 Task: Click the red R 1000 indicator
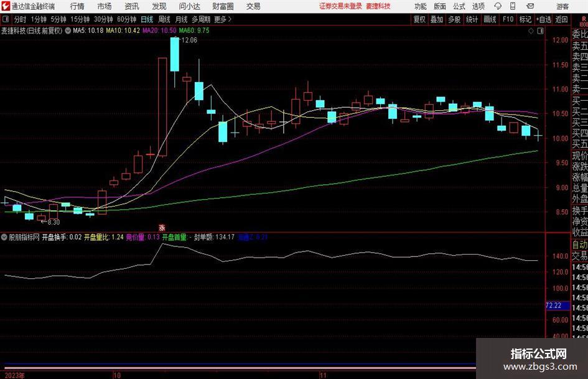tap(584, 21)
